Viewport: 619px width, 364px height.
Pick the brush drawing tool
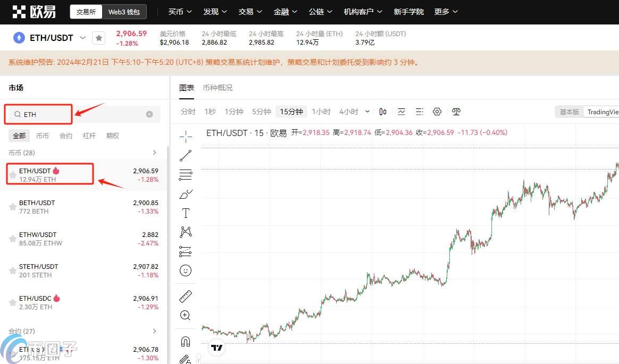pos(185,194)
